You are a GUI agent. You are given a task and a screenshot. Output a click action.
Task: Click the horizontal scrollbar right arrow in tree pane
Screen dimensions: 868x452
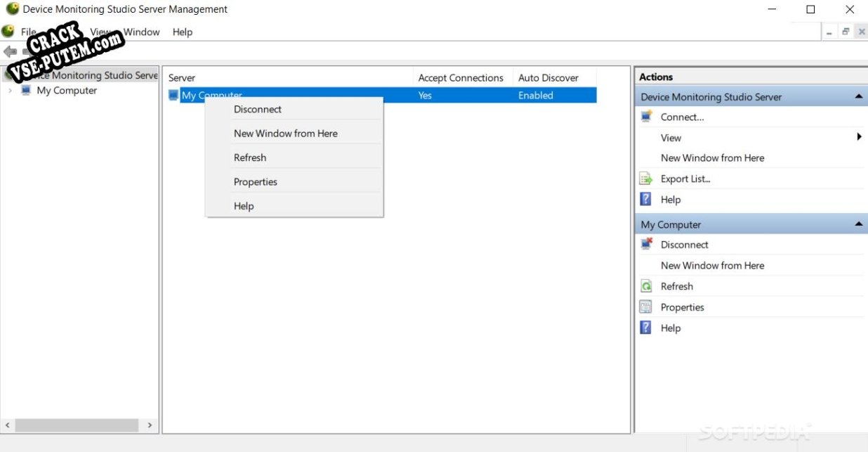click(x=150, y=425)
